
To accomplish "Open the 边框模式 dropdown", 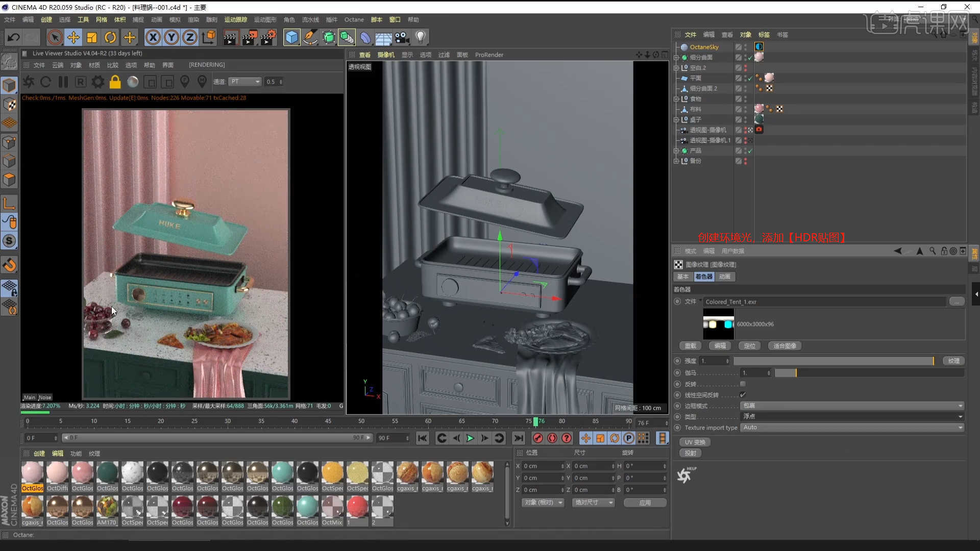I will [851, 406].
